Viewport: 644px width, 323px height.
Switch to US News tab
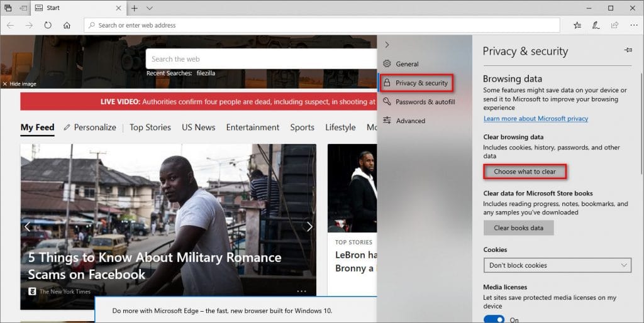point(198,127)
